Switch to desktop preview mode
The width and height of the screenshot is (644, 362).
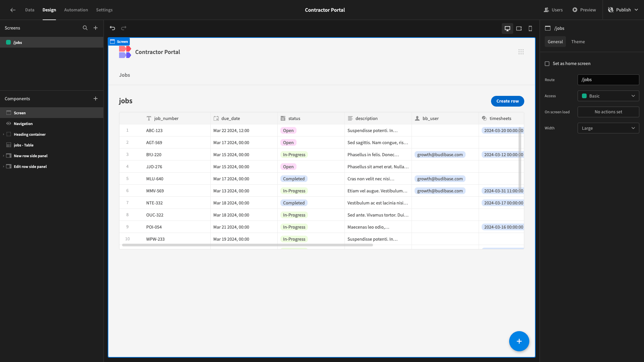coord(507,28)
